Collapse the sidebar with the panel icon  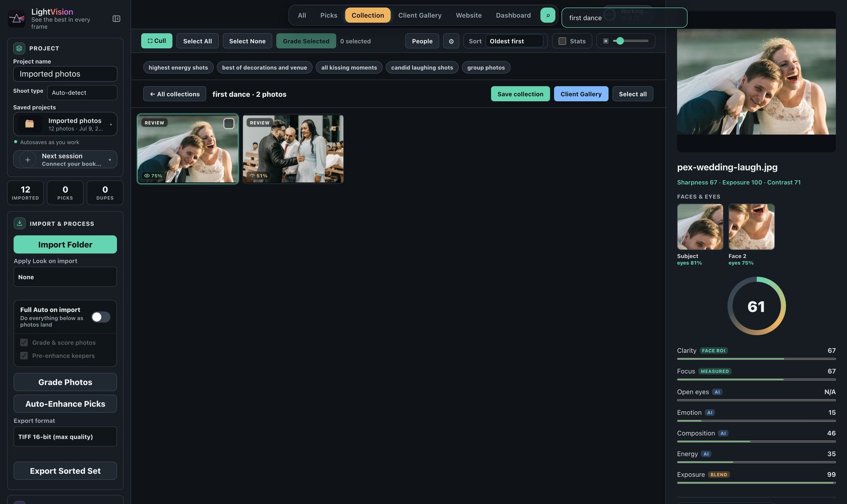pyautogui.click(x=116, y=19)
